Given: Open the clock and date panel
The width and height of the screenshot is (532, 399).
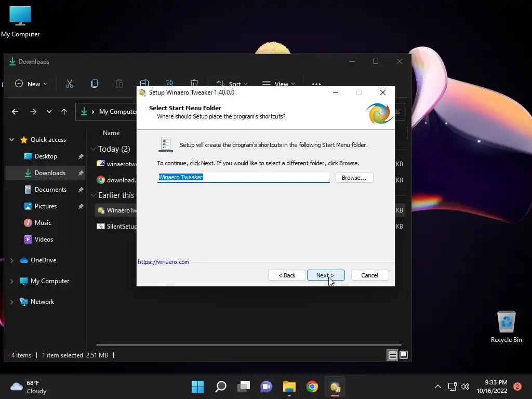Looking at the screenshot, I should (x=492, y=387).
